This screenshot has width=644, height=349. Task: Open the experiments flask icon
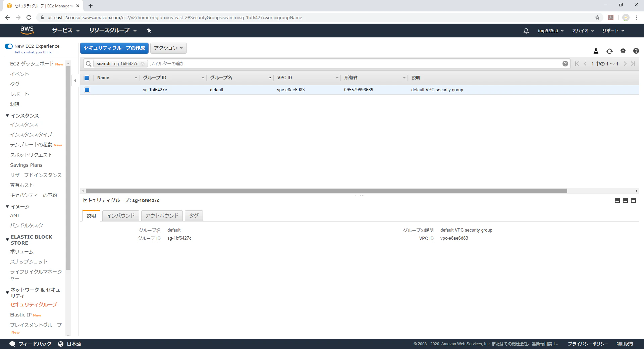coord(596,51)
